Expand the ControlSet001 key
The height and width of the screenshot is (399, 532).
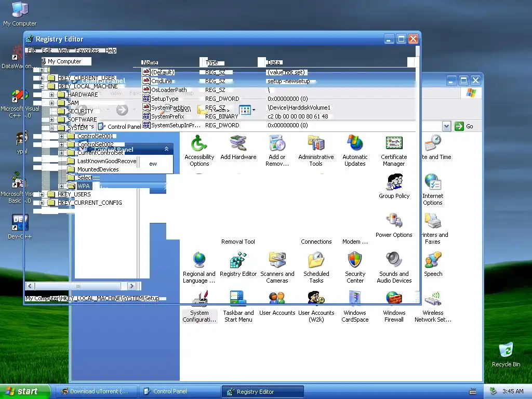(x=61, y=137)
